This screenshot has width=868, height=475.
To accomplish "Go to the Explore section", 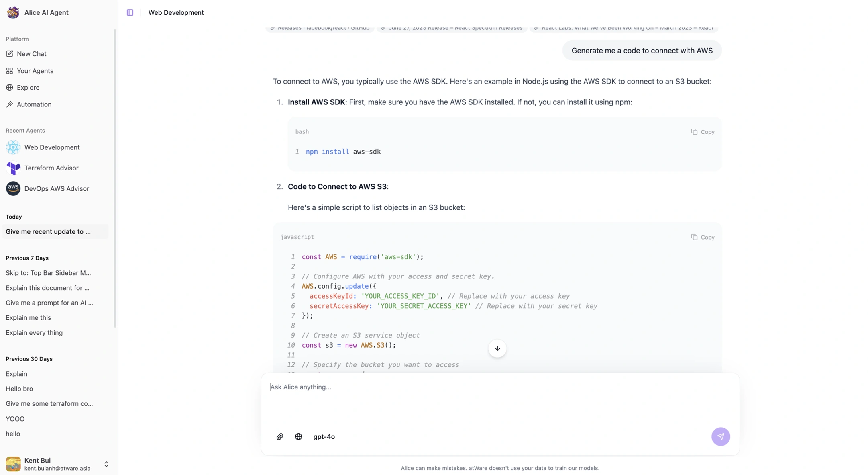I will tap(28, 88).
